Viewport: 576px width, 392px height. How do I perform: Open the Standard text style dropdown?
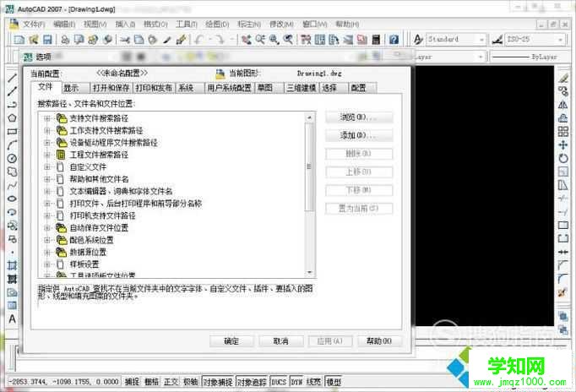pos(481,40)
